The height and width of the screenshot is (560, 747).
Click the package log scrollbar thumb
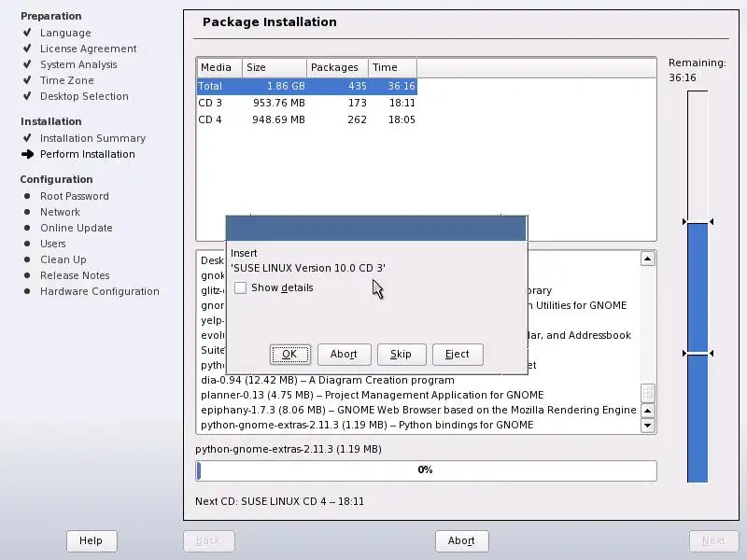tap(648, 393)
